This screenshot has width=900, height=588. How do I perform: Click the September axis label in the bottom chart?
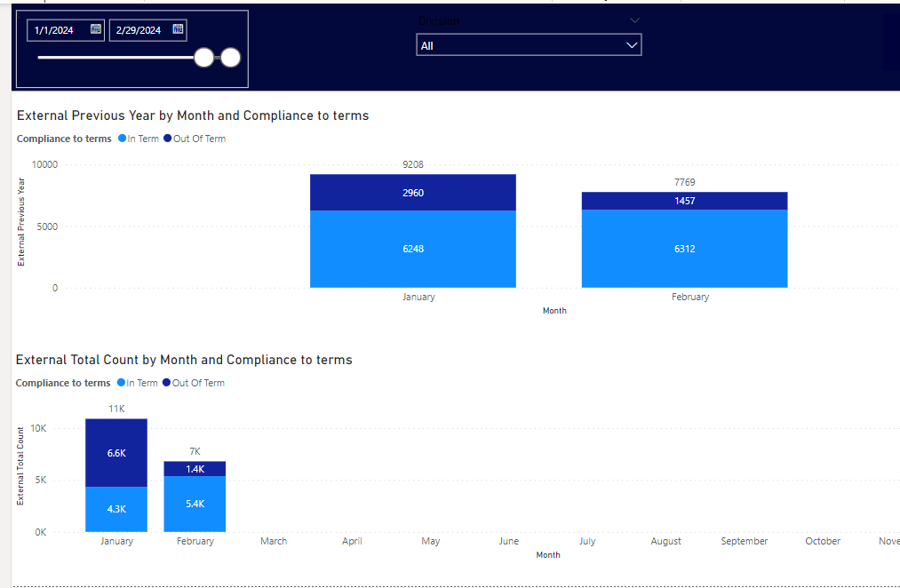745,541
